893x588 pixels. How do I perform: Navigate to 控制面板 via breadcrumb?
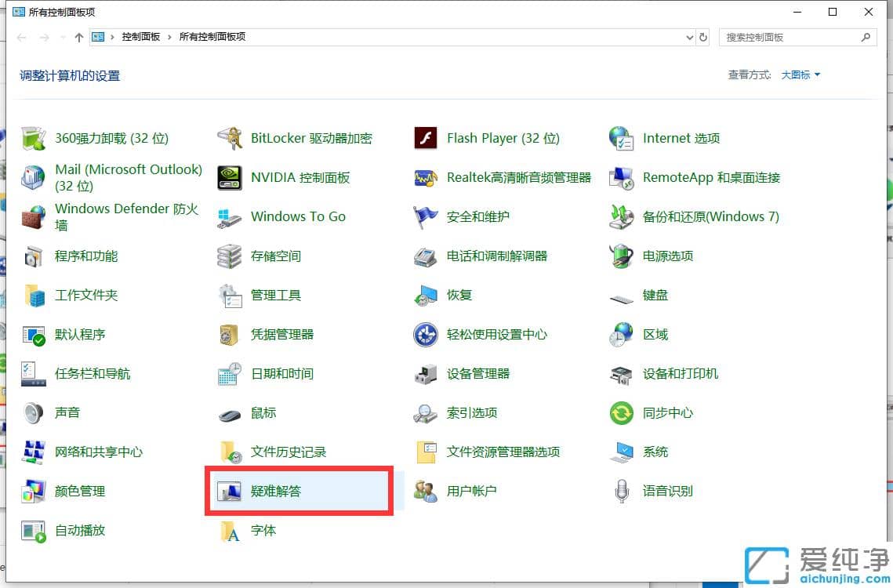140,36
